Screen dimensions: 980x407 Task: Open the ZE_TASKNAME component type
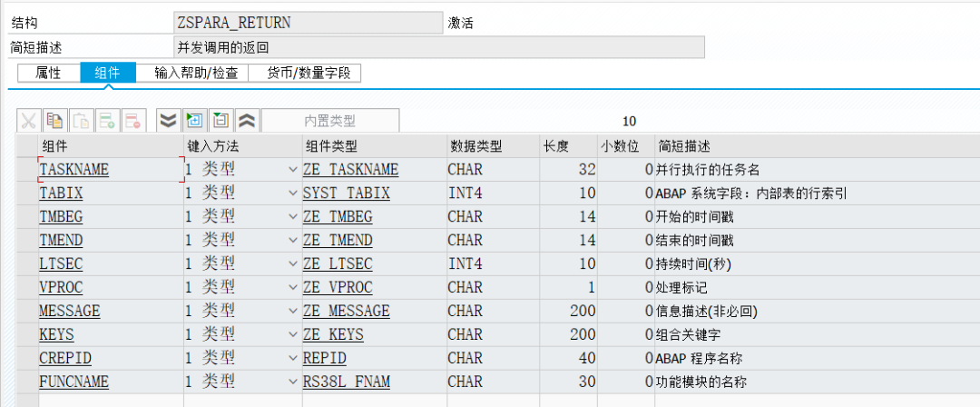[x=350, y=170]
